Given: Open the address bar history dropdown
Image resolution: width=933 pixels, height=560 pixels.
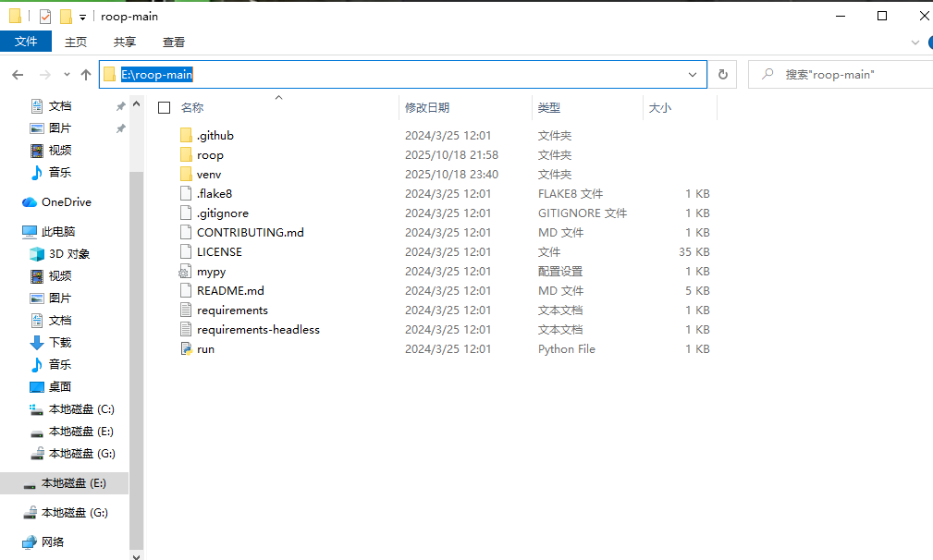Looking at the screenshot, I should coord(692,74).
